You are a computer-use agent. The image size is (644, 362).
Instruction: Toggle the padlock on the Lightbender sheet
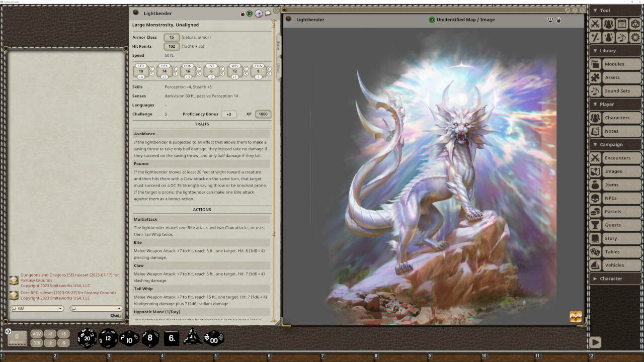pos(242,13)
